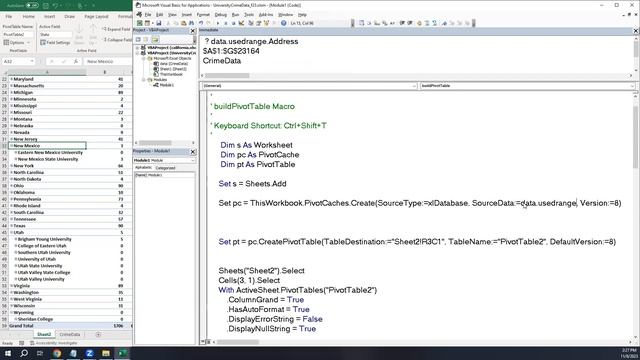The height and width of the screenshot is (360, 640).
Task: Click the Toggle Breakpoint hand icon in Edit toolbar
Action: (419, 23)
